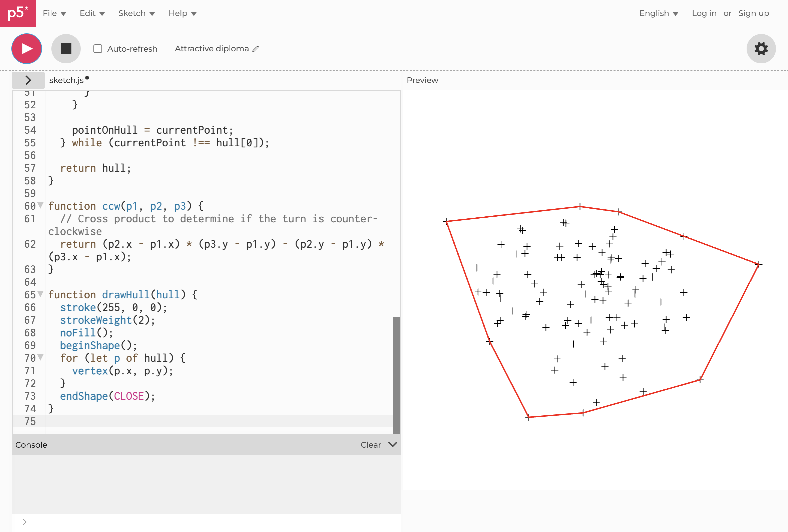Expand the sidebar file list arrow
This screenshot has width=788, height=532.
coord(28,80)
